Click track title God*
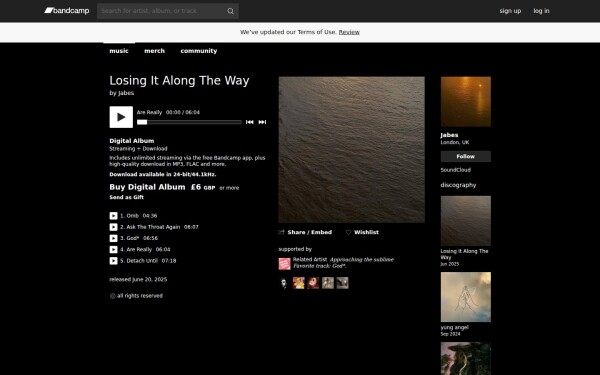 (x=133, y=238)
